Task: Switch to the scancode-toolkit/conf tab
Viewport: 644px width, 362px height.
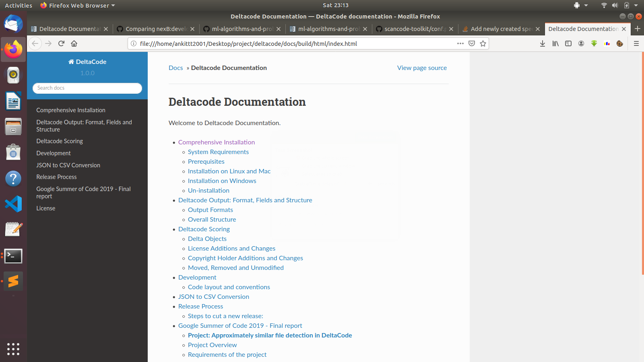Action: 415,29
